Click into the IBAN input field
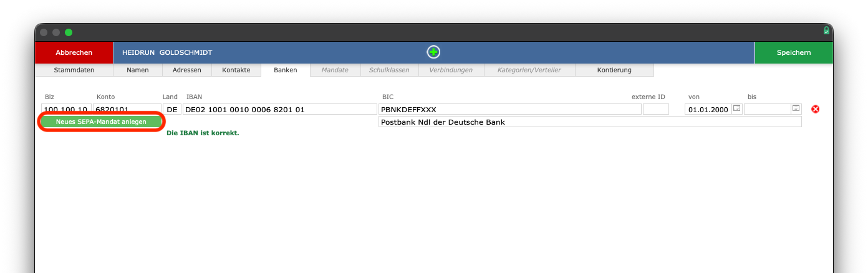Image resolution: width=868 pixels, height=273 pixels. click(x=279, y=110)
